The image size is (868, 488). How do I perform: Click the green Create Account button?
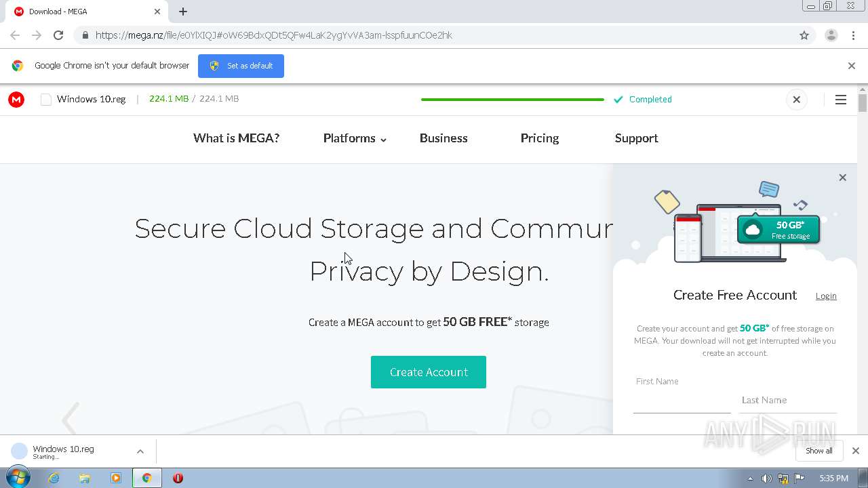click(x=429, y=372)
